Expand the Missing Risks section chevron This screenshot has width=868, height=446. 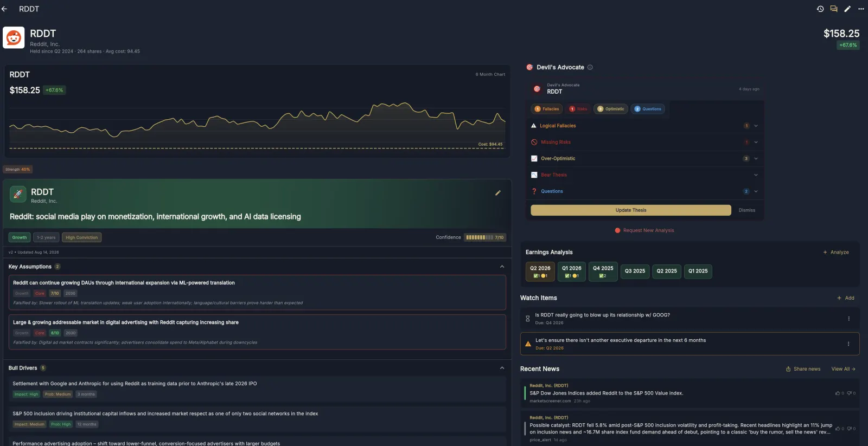pyautogui.click(x=756, y=142)
